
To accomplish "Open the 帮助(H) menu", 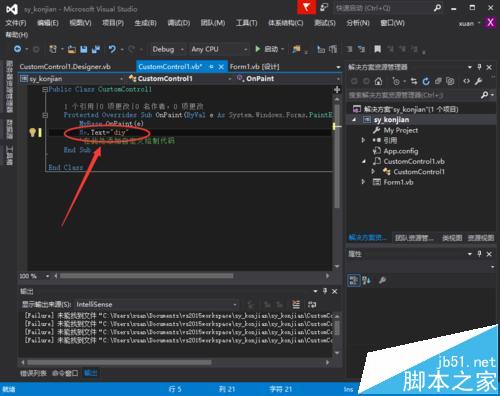I will tap(17, 35).
